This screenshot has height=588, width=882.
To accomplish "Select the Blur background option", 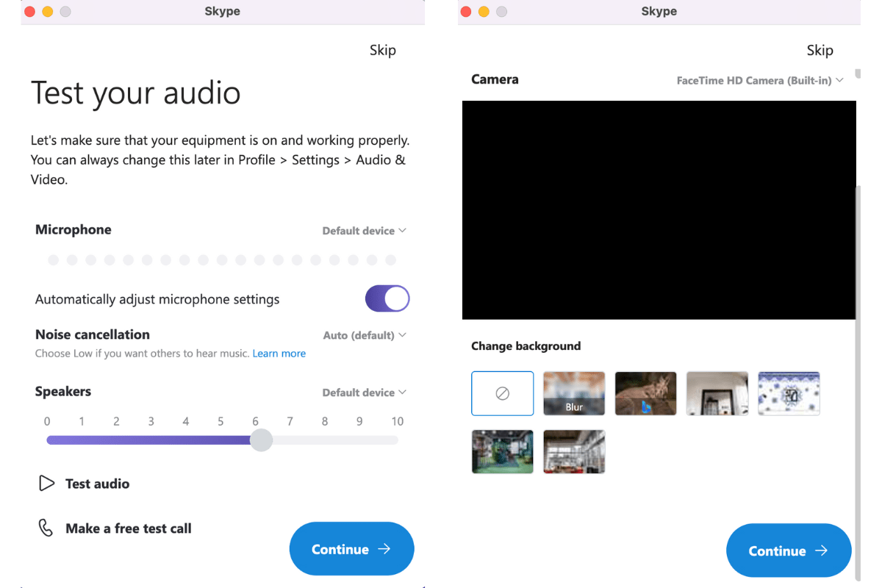I will click(x=574, y=393).
